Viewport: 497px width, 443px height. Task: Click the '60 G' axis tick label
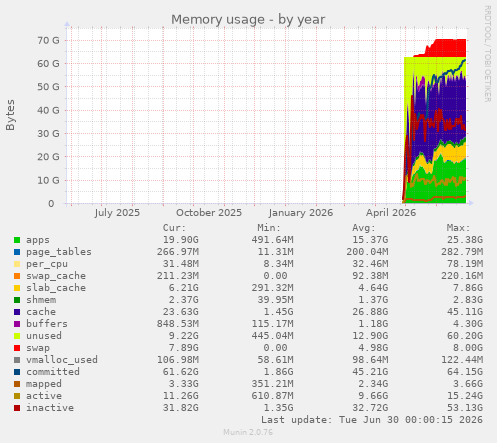coord(48,64)
